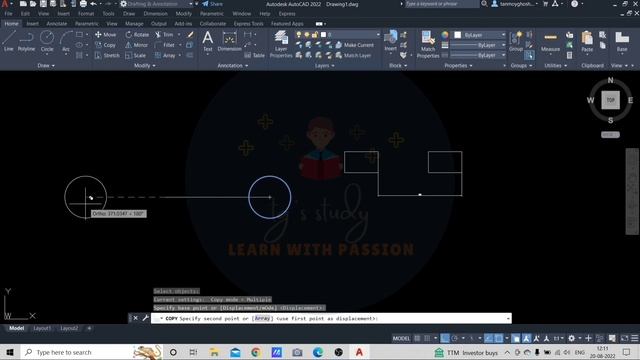Open the Dimension menu
Image resolution: width=640 pixels, height=360 pixels.
(x=156, y=13)
